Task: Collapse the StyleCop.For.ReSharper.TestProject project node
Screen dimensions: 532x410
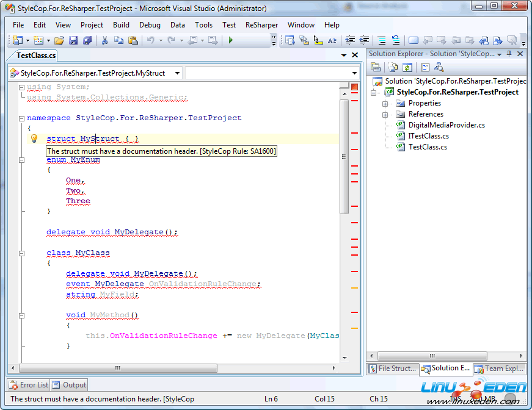Action: coord(374,93)
